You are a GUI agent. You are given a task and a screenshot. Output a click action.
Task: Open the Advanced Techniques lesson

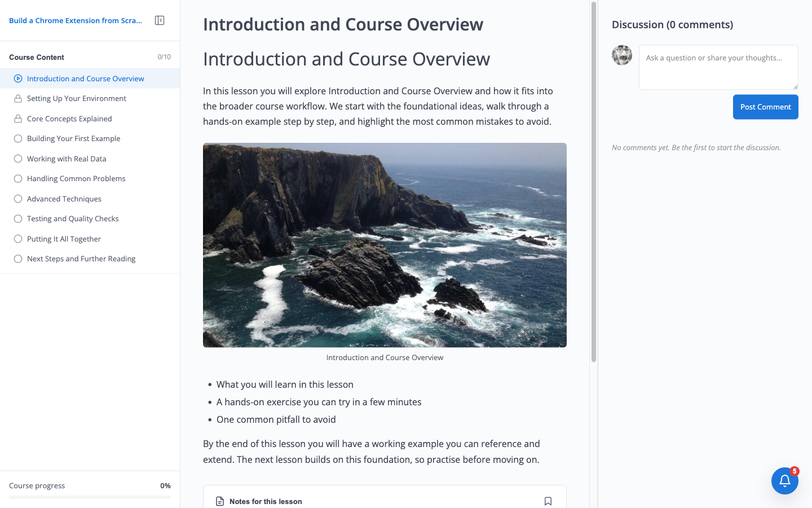click(90, 199)
